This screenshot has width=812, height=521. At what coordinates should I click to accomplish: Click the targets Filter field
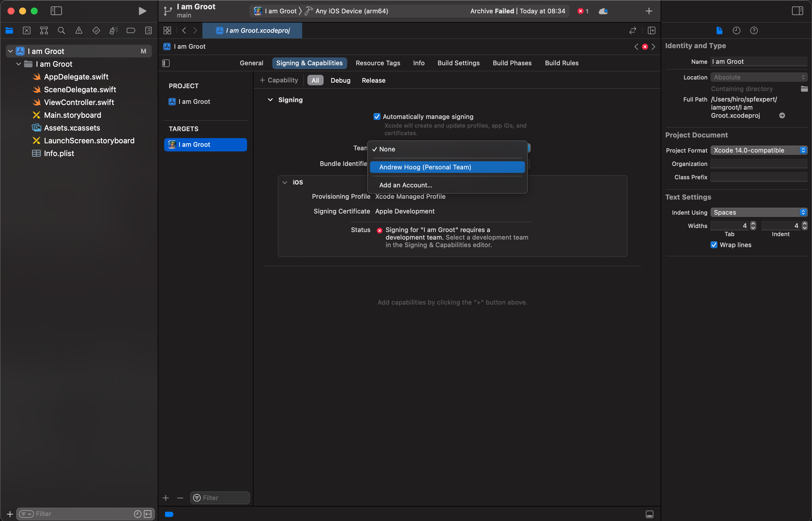click(x=220, y=498)
